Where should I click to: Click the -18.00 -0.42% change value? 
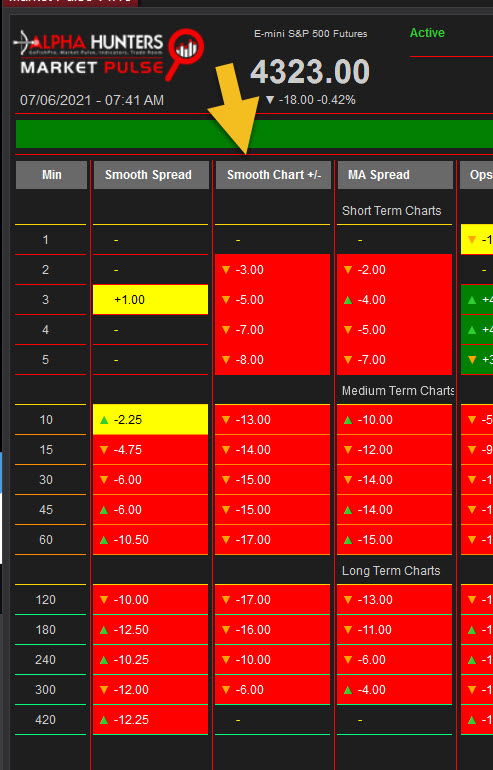(x=310, y=100)
